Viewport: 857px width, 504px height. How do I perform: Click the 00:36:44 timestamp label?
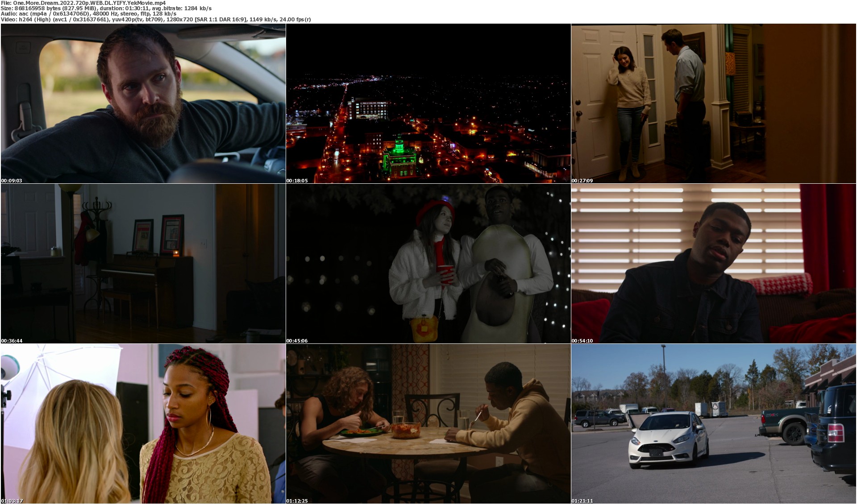[x=12, y=341]
